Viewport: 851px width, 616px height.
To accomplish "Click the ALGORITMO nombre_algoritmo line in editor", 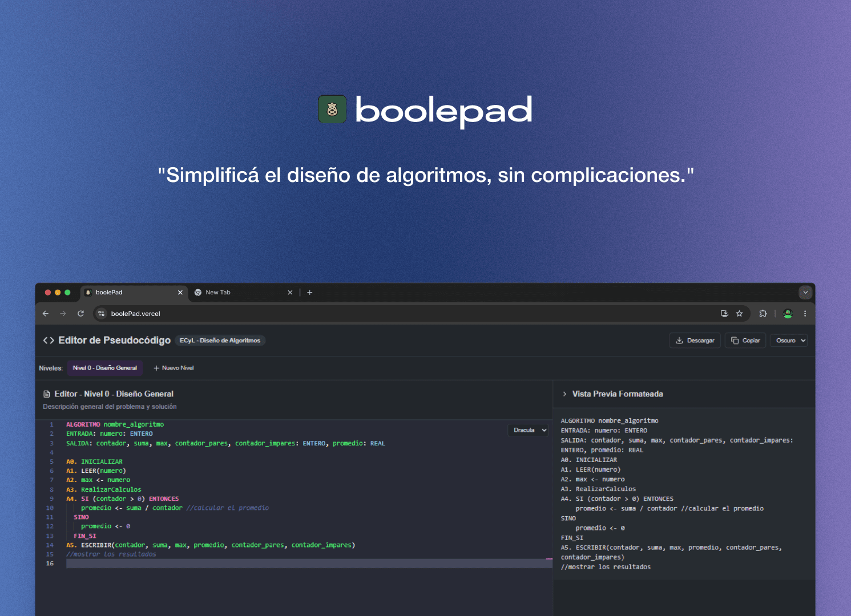I will pos(115,424).
